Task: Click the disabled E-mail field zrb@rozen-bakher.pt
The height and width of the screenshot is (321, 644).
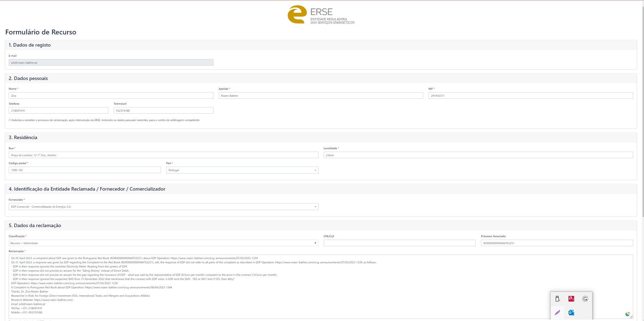Action: pyautogui.click(x=111, y=63)
